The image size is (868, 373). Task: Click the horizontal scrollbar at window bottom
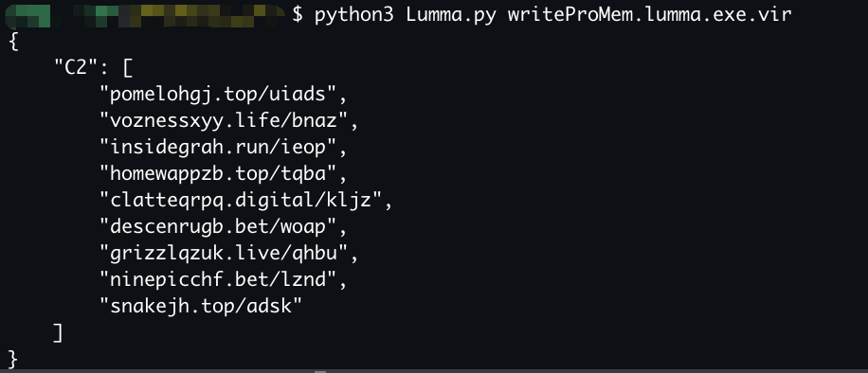434,371
